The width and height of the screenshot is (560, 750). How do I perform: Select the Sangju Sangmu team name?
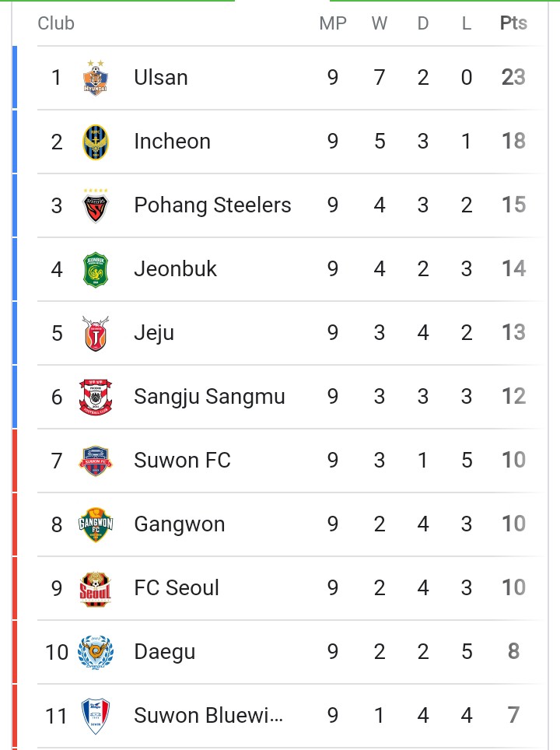pyautogui.click(x=209, y=397)
